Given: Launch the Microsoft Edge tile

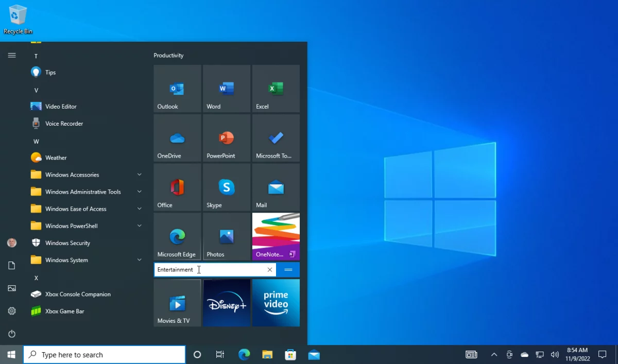Looking at the screenshot, I should (x=177, y=236).
